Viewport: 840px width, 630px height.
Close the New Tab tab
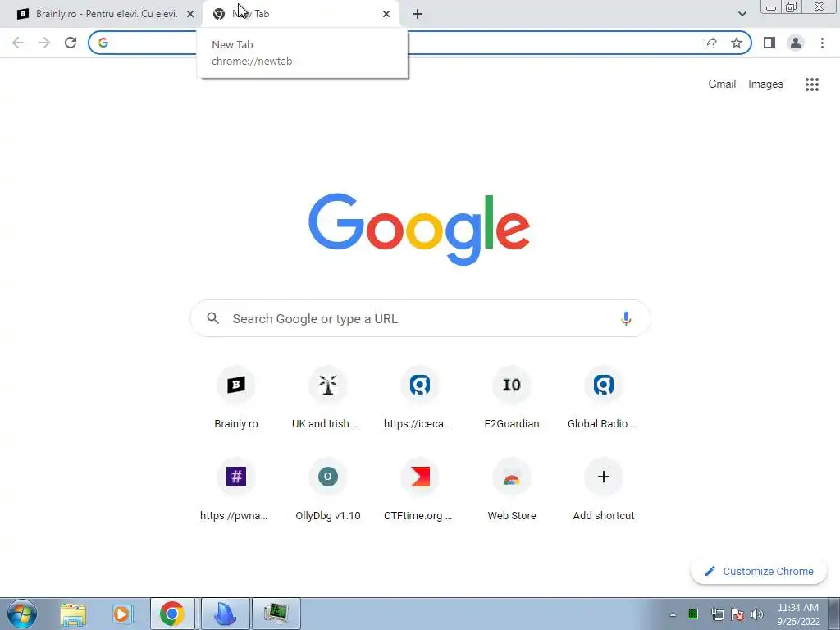point(386,15)
